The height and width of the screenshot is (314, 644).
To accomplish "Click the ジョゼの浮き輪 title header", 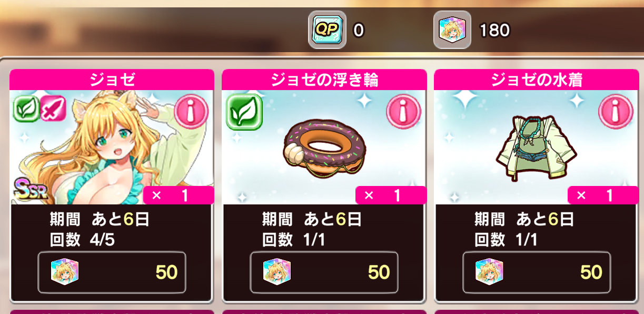I will click(324, 80).
